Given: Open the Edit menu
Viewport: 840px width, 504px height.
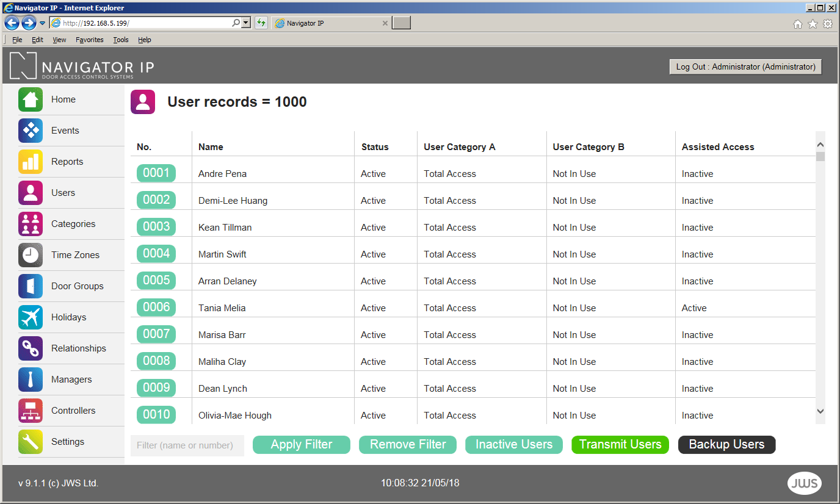Looking at the screenshot, I should (38, 40).
